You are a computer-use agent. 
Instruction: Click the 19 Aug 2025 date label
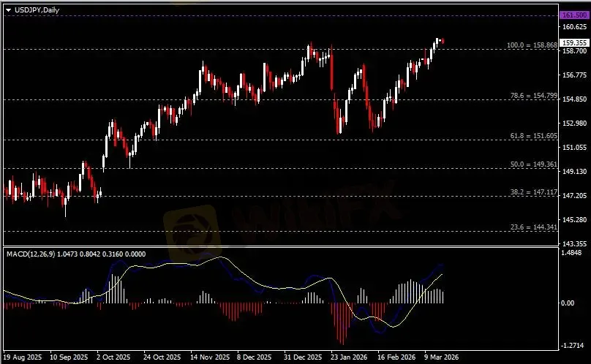pyautogui.click(x=23, y=357)
